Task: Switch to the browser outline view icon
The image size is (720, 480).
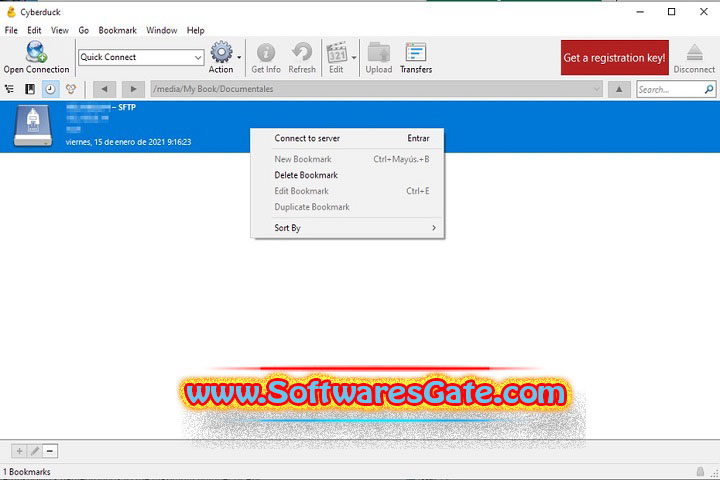Action: [9, 89]
